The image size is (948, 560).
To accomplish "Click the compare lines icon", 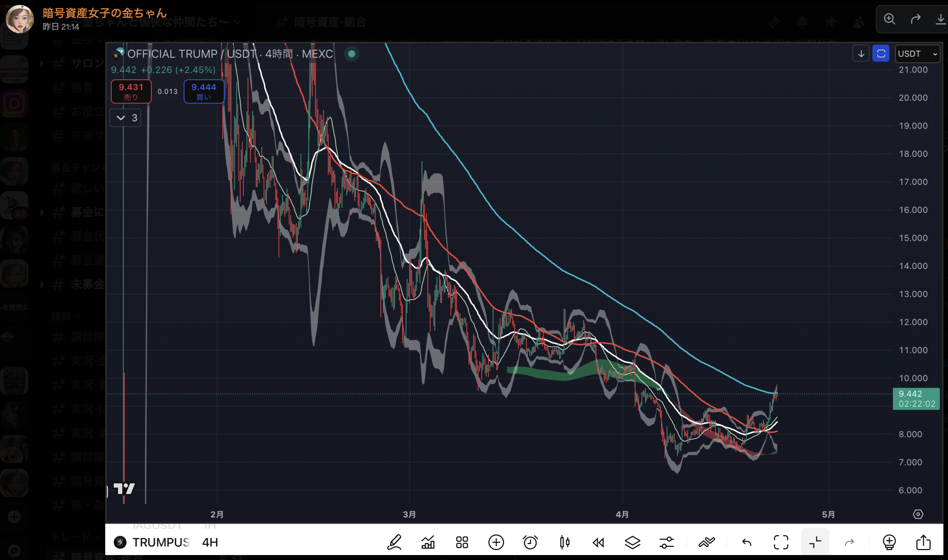I will pyautogui.click(x=707, y=543).
